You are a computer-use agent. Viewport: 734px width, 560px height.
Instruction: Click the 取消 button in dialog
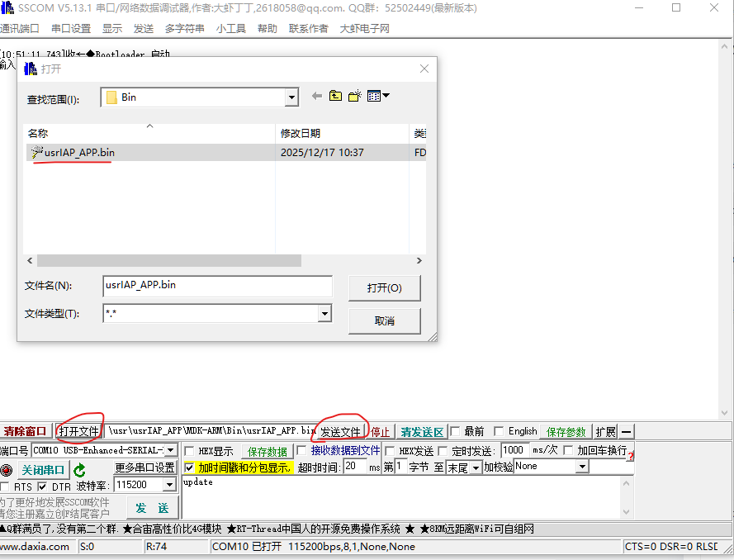click(x=384, y=320)
